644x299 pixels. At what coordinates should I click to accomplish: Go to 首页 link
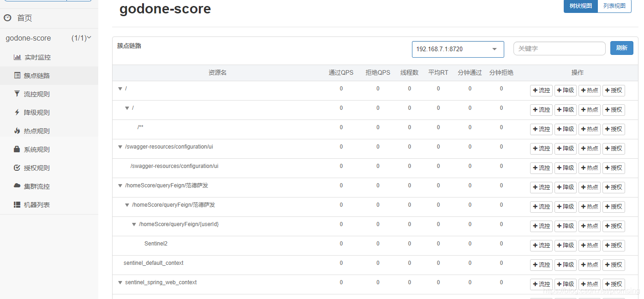click(x=24, y=18)
